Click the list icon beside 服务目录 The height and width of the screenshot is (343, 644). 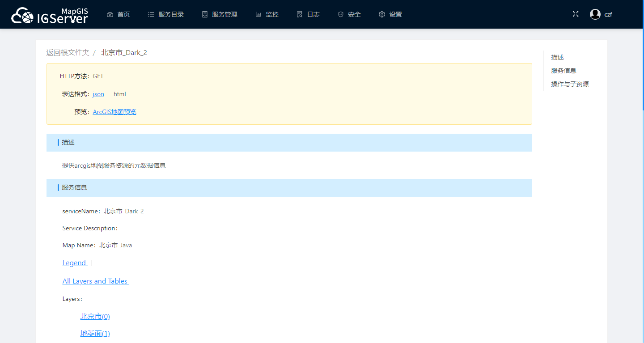(x=151, y=14)
